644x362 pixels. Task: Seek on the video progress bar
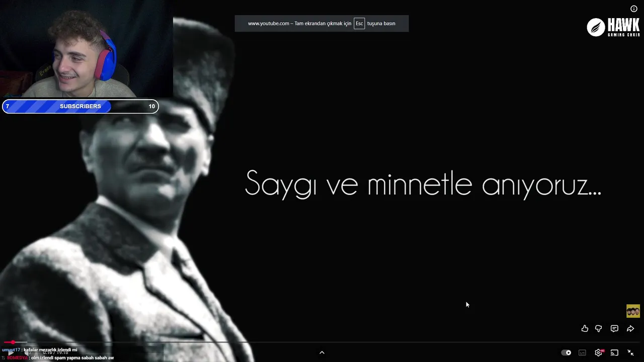tap(322, 342)
